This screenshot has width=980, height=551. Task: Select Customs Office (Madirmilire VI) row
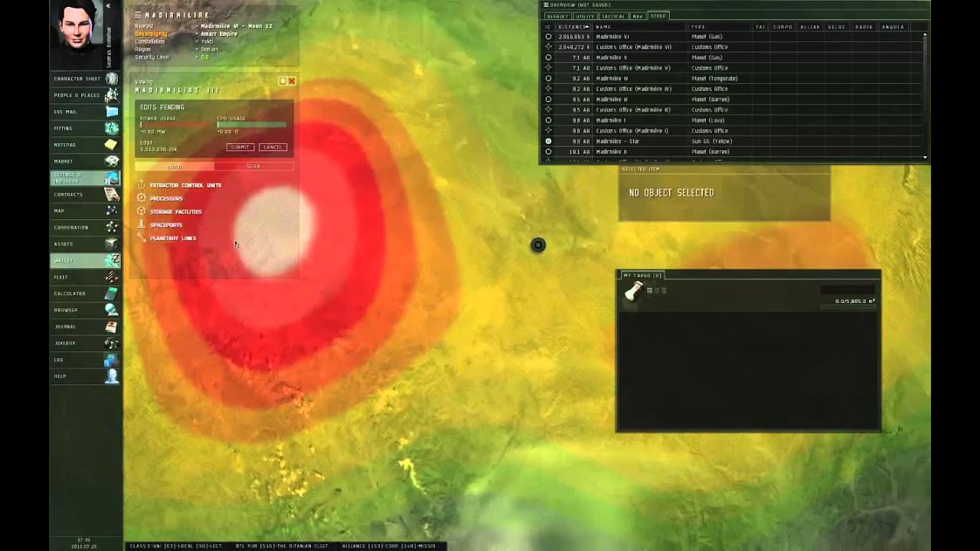pos(733,47)
